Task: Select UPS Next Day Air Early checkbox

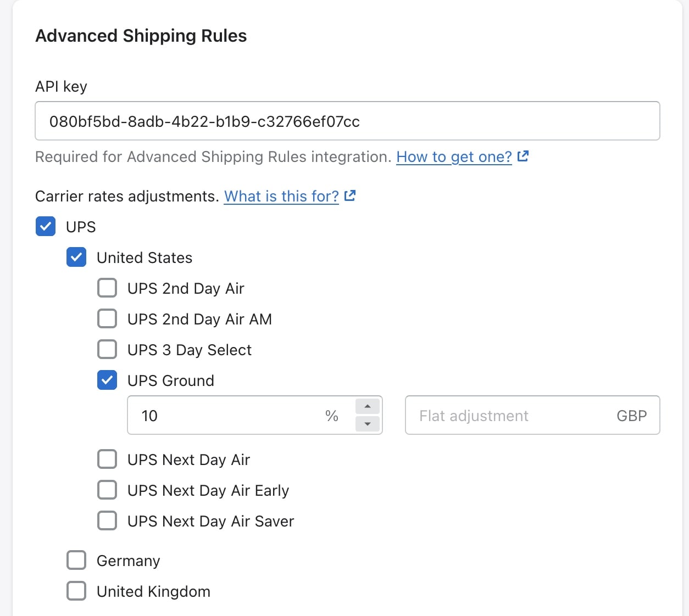Action: (x=107, y=490)
